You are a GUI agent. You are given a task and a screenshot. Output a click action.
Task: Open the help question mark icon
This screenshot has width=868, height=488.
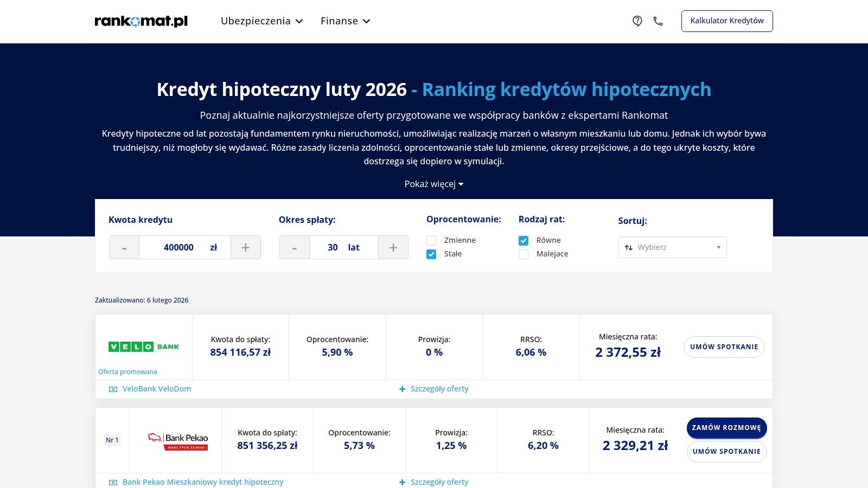click(x=637, y=21)
